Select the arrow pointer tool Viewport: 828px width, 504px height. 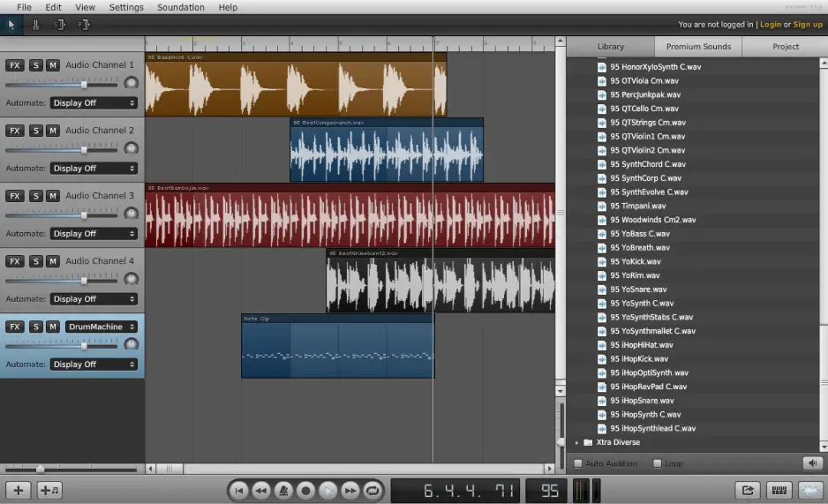(x=11, y=25)
